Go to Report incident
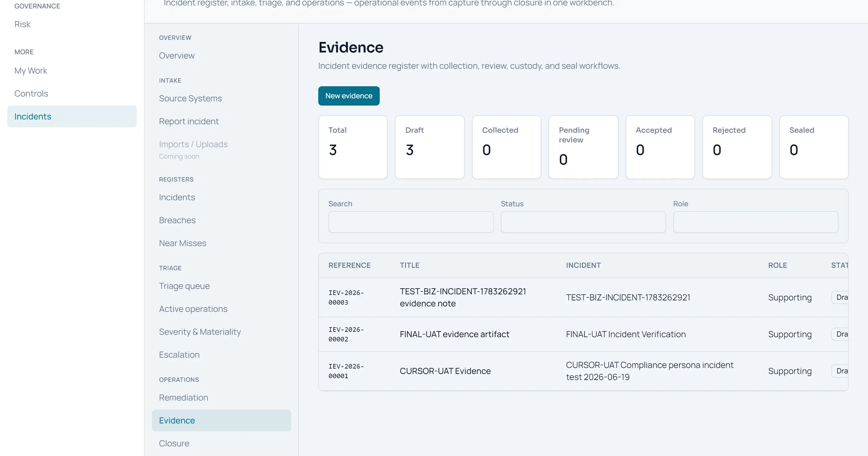The height and width of the screenshot is (456, 868). pos(189,121)
